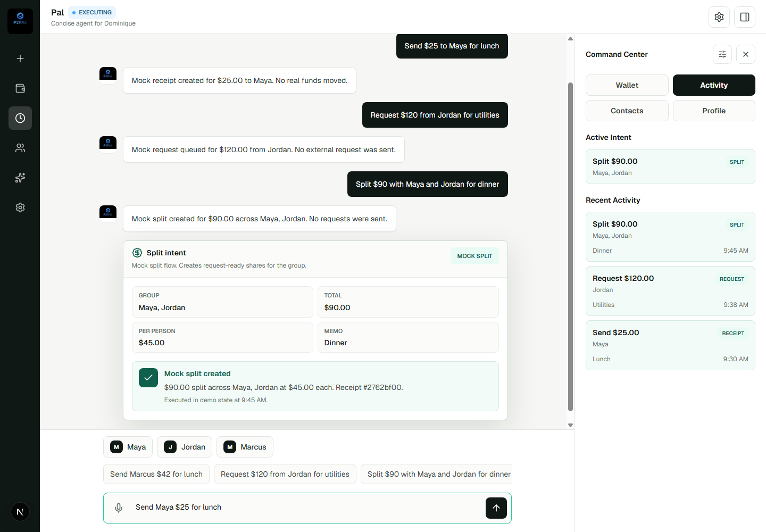The image size is (766, 532).
Task: Open settings gear in top header
Action: pos(719,17)
